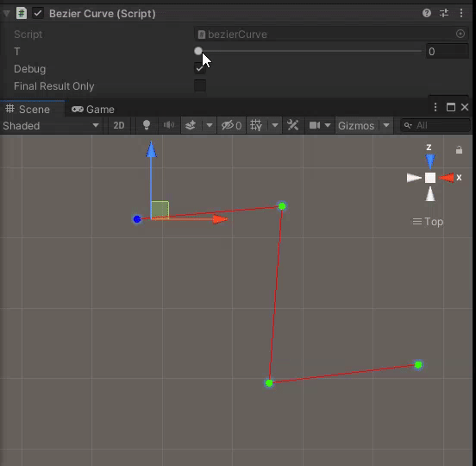Click the Gizmos button
The image size is (476, 466).
coord(356,125)
